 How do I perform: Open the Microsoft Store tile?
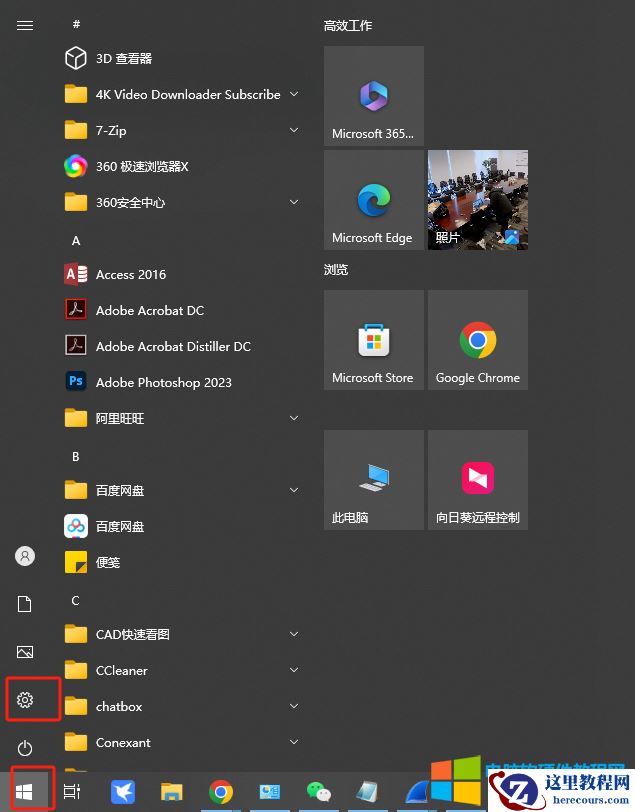coord(373,340)
